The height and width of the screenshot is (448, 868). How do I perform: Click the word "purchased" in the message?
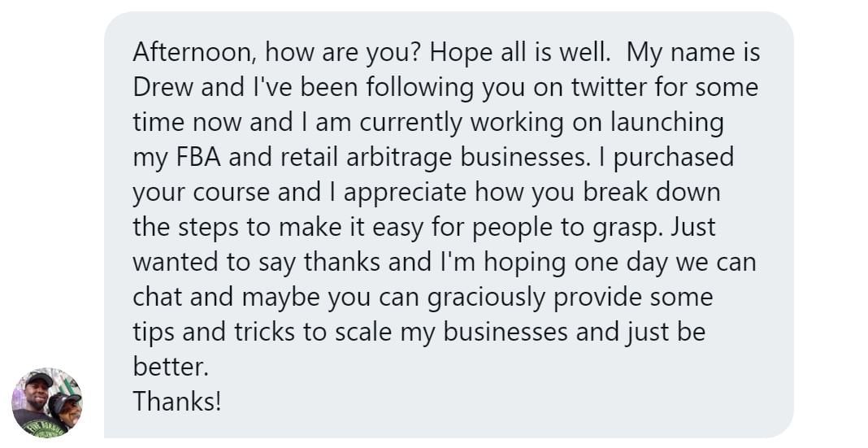pos(674,157)
